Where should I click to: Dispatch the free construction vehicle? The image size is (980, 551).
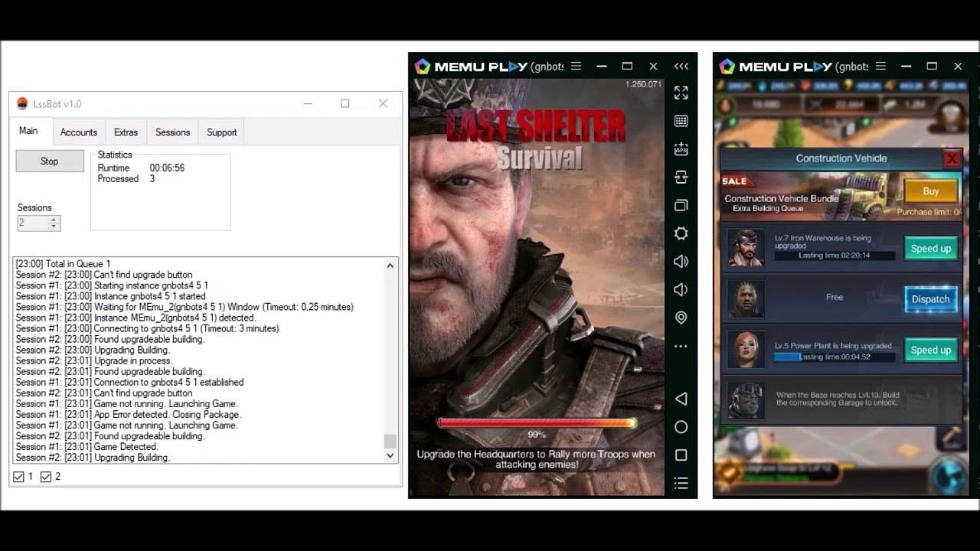[930, 299]
